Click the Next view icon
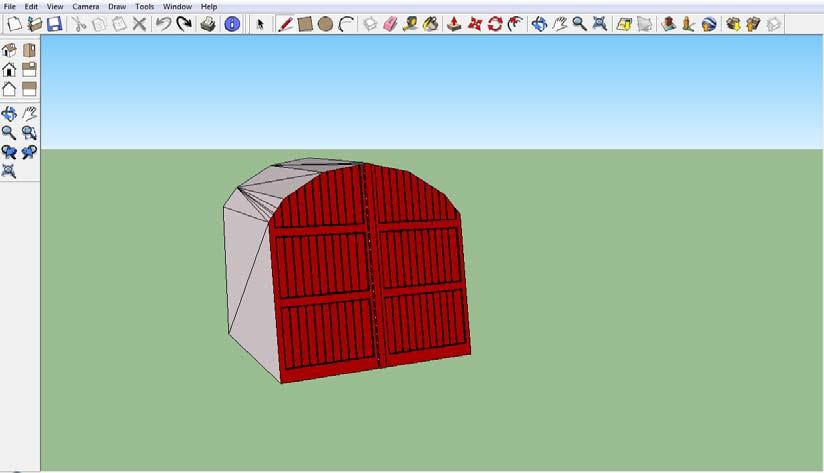Screen dimensions: 824x473 tap(29, 152)
